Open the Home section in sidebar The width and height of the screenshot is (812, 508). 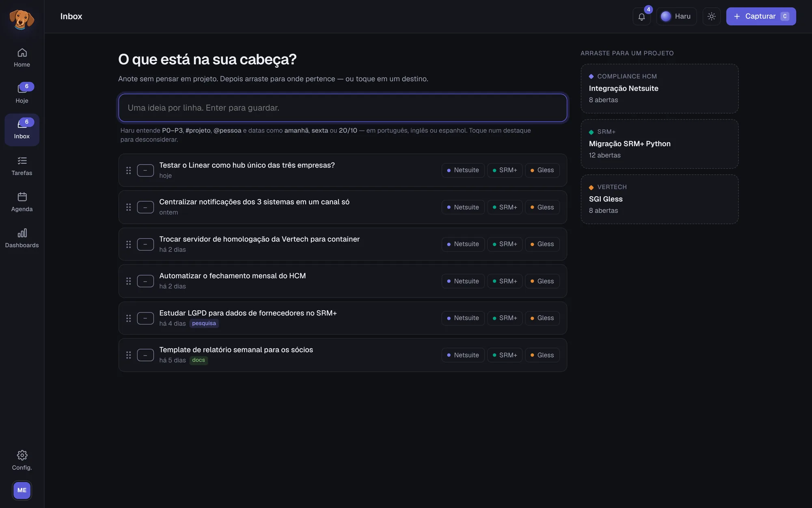[x=22, y=58]
